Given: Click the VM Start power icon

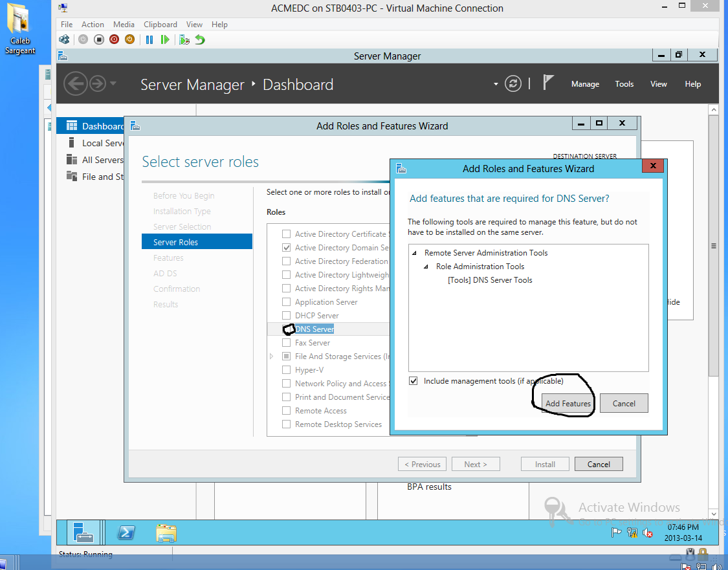Looking at the screenshot, I should [83, 40].
